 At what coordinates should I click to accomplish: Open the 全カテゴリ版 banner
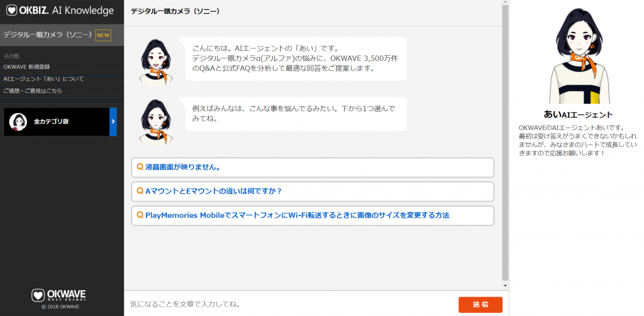[x=60, y=122]
